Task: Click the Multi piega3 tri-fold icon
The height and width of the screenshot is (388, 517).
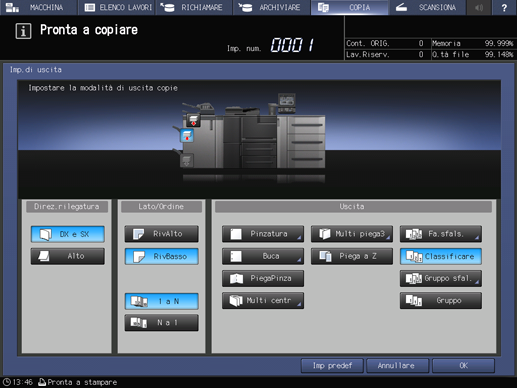Action: tap(325, 234)
